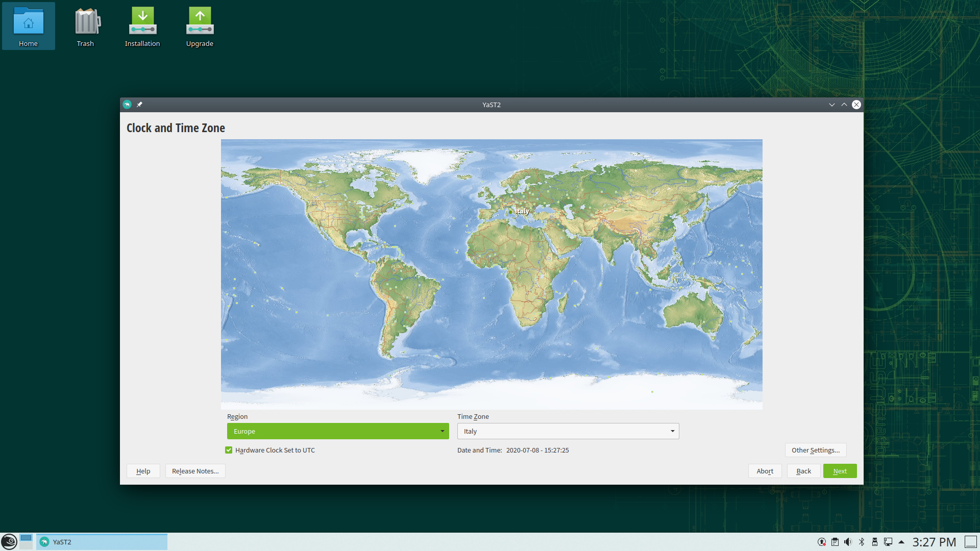Open the Upgrade desktop icon
980x551 pixels.
[200, 27]
